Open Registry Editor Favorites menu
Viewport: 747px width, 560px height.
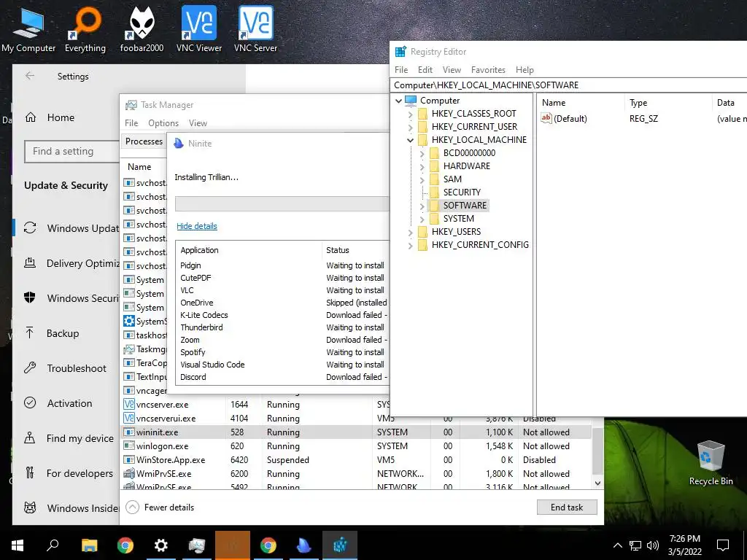click(488, 70)
